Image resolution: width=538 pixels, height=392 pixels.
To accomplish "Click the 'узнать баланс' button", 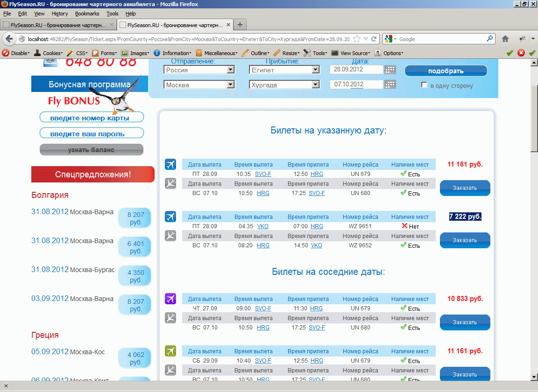I will 91,149.
